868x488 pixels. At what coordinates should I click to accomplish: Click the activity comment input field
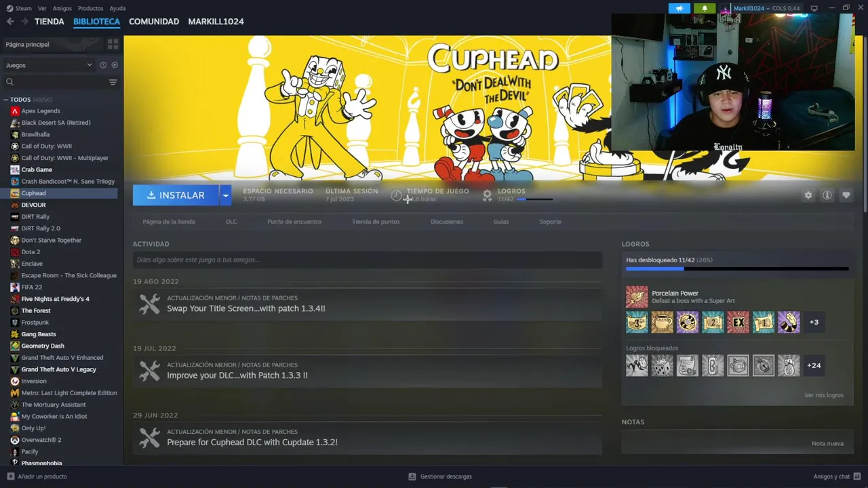tap(368, 260)
